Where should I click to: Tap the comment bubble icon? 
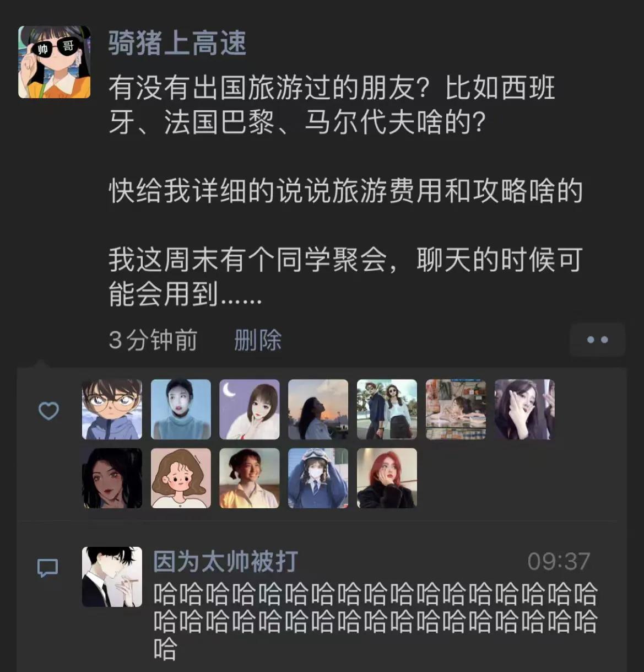click(47, 568)
